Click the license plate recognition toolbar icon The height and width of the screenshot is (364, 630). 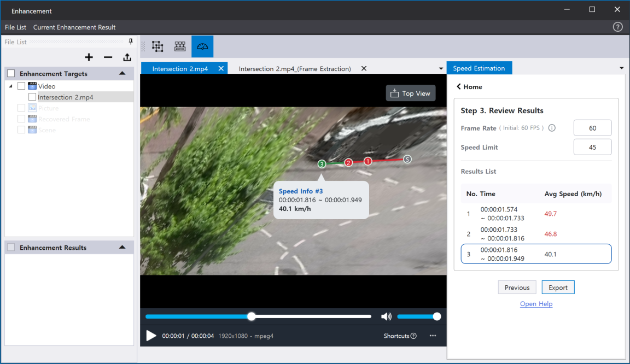coord(180,47)
